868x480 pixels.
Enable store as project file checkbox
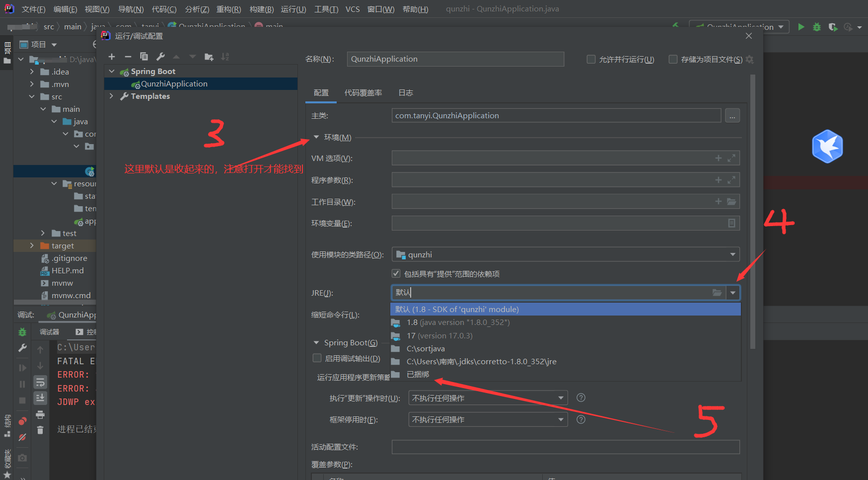tap(673, 59)
